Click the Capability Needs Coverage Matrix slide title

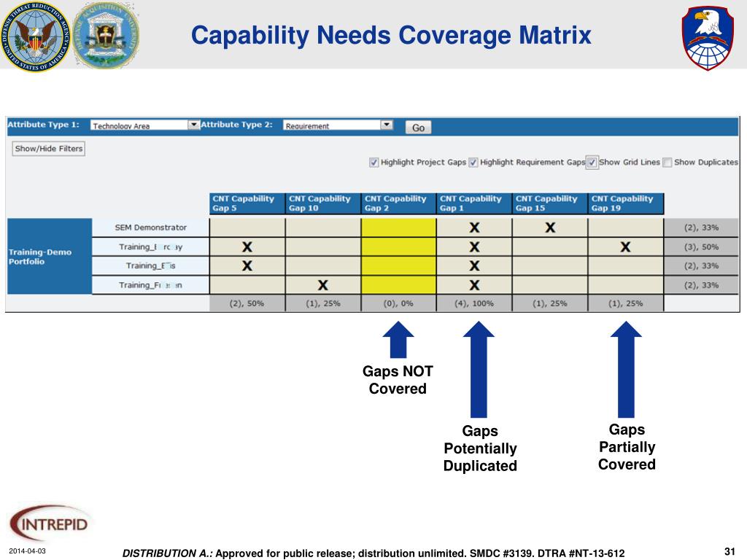[391, 36]
